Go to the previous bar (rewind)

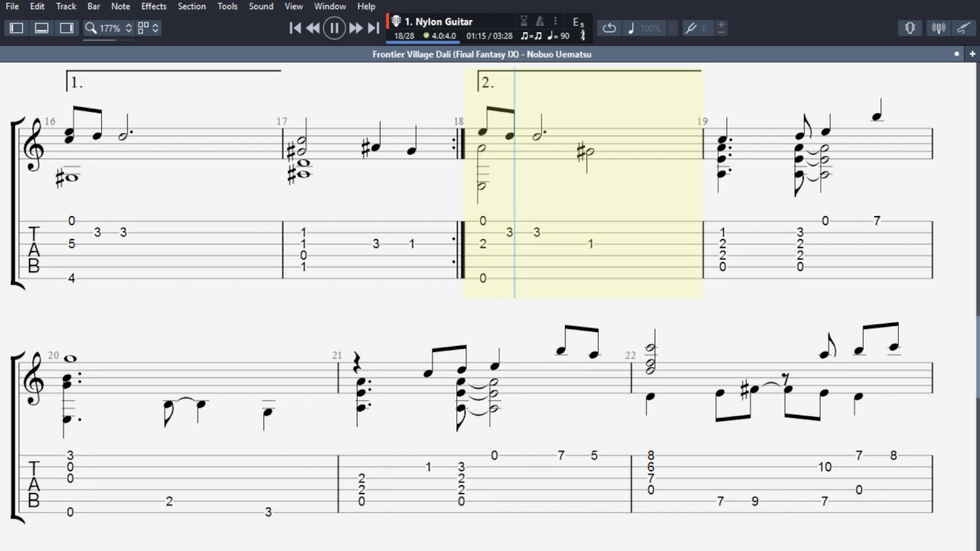coord(313,28)
